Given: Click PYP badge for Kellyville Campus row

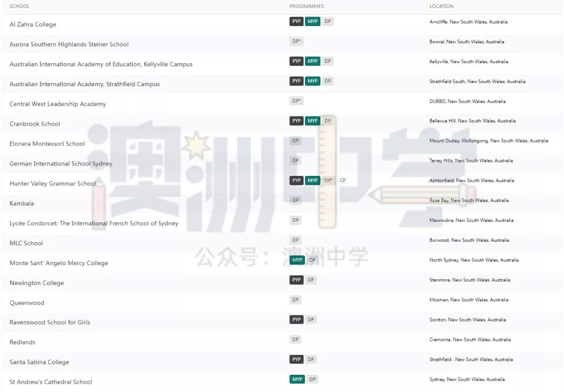Looking at the screenshot, I should 297,61.
